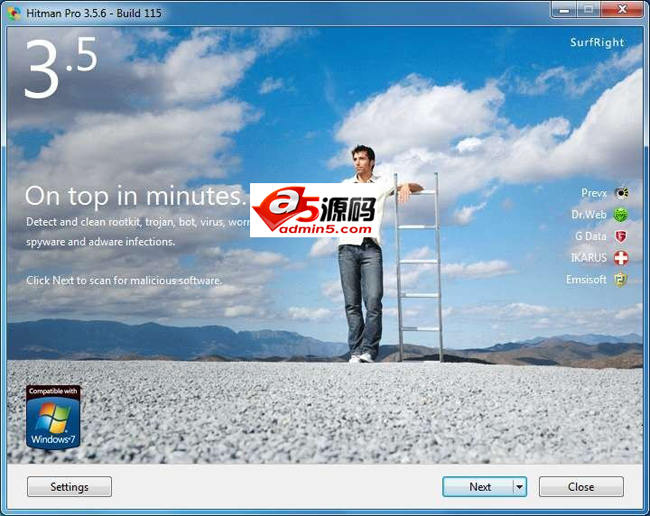Open the Settings dialog
650x516 pixels.
(x=69, y=487)
